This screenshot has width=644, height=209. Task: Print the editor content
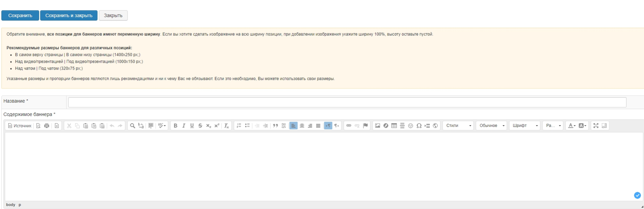(x=46, y=126)
